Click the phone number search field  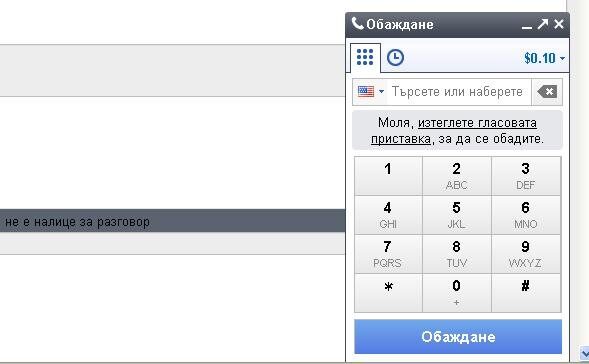pos(459,92)
